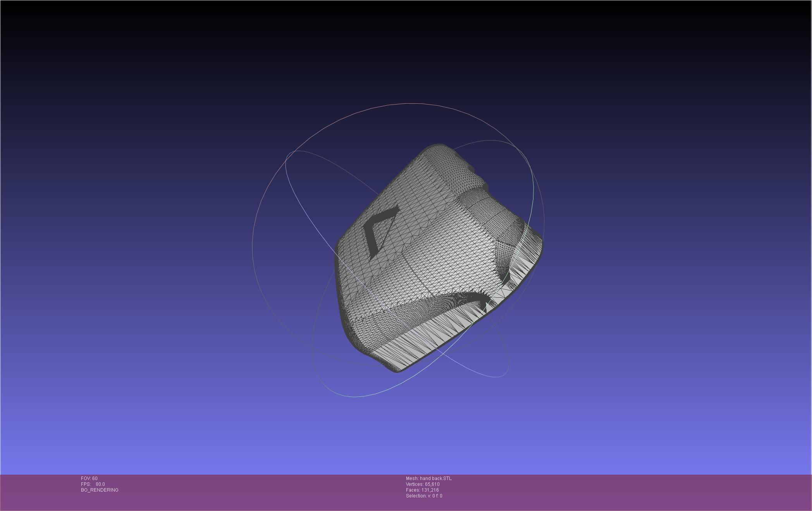812x511 pixels.
Task: Click the 'FOV: 60' status text
Action: coord(89,478)
